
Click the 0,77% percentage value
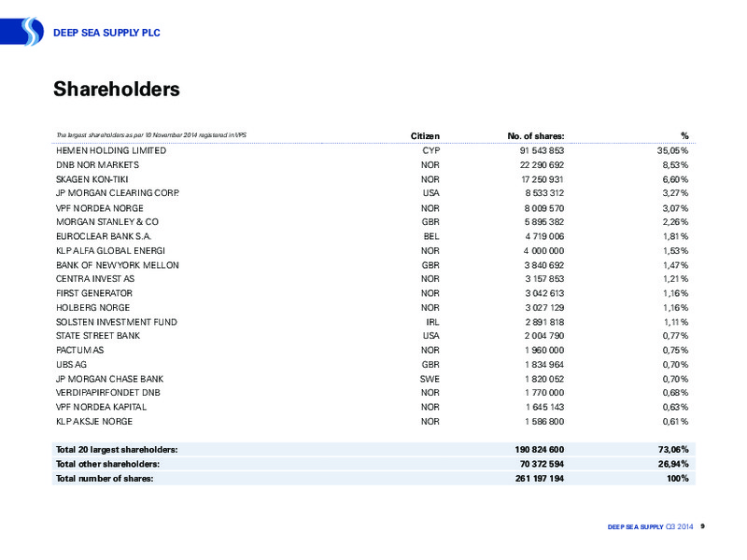coord(675,336)
